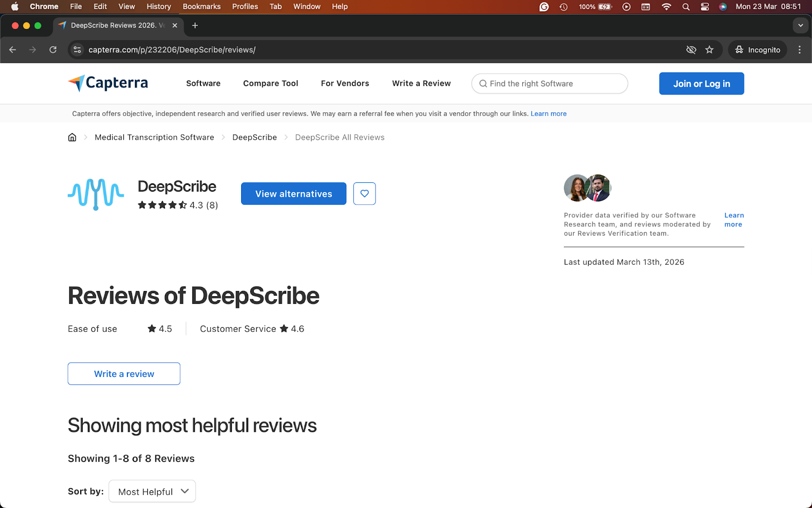The width and height of the screenshot is (812, 508).
Task: Open the Sort by Most Helpful dropdown
Action: (152, 491)
